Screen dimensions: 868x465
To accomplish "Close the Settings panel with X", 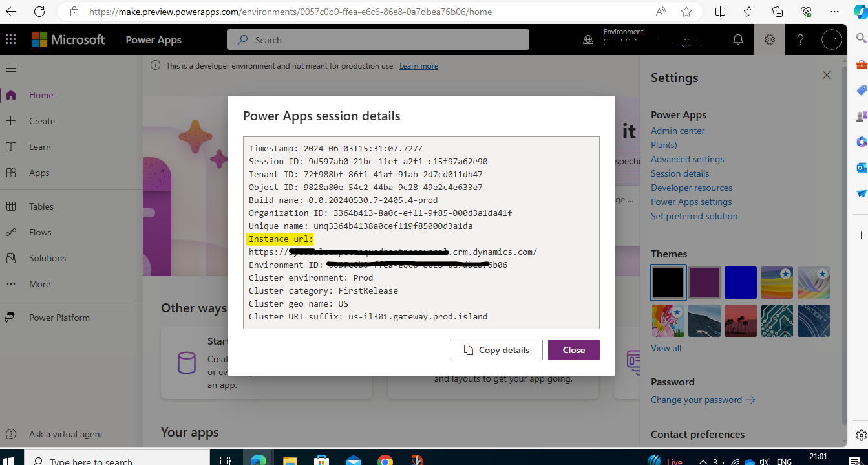I will (827, 75).
